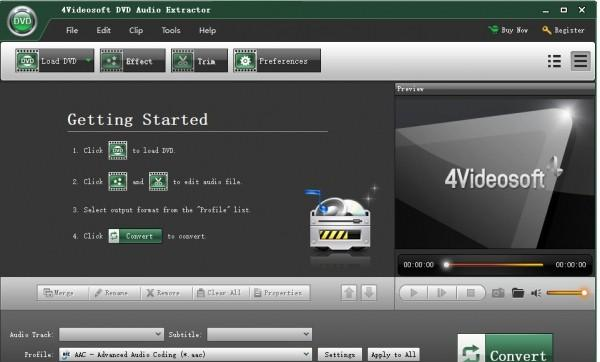Click the trim scissors icon in step 2

coord(158,181)
